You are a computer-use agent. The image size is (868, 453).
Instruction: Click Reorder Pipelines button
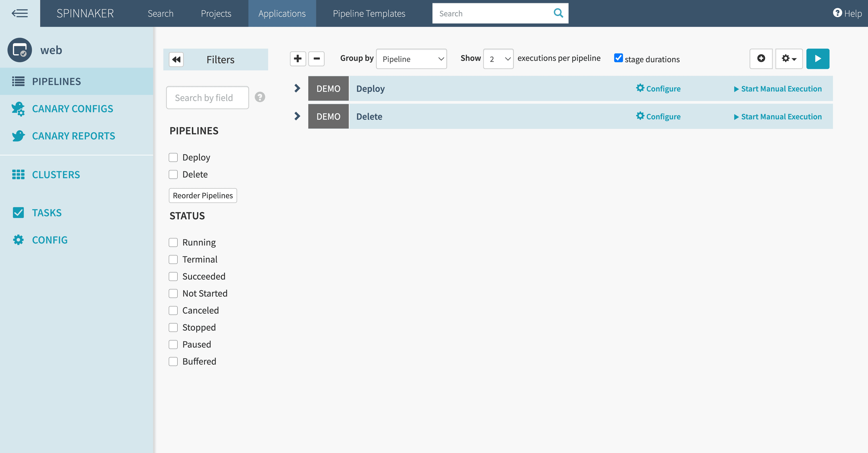pos(203,195)
